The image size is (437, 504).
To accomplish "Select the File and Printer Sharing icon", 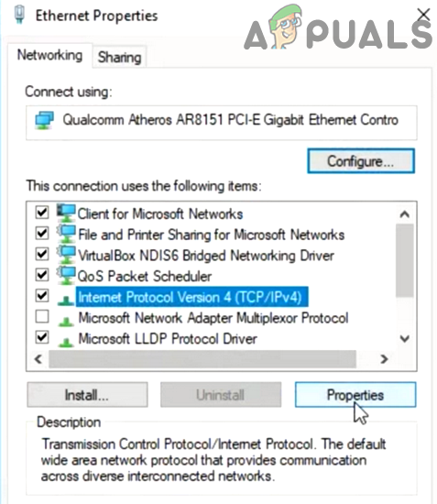I will (x=66, y=234).
